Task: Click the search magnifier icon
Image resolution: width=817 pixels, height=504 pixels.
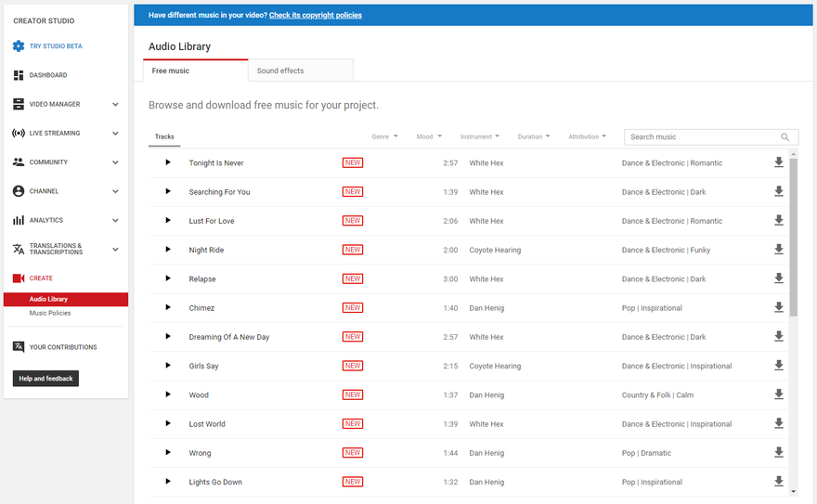Action: click(x=785, y=137)
